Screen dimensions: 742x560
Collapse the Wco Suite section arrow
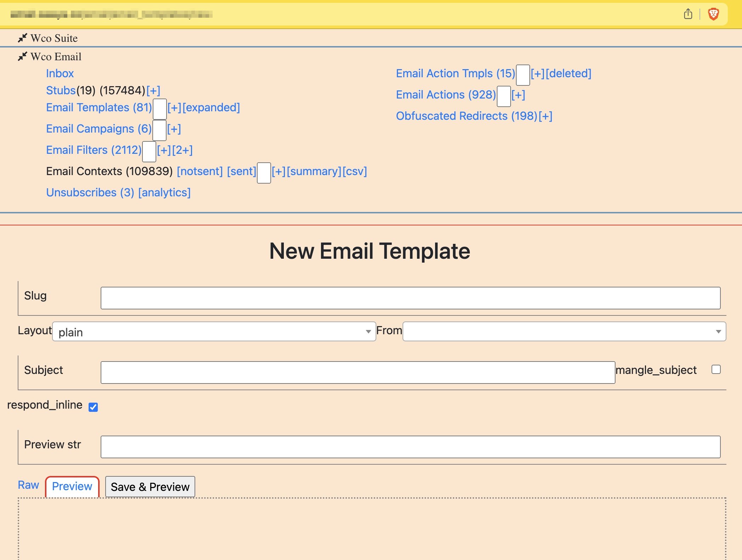[x=22, y=38]
